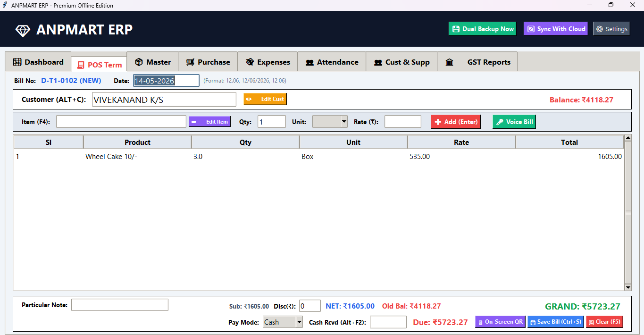Click the POS Term receipt icon
This screenshot has height=335, width=644.
click(x=81, y=65)
